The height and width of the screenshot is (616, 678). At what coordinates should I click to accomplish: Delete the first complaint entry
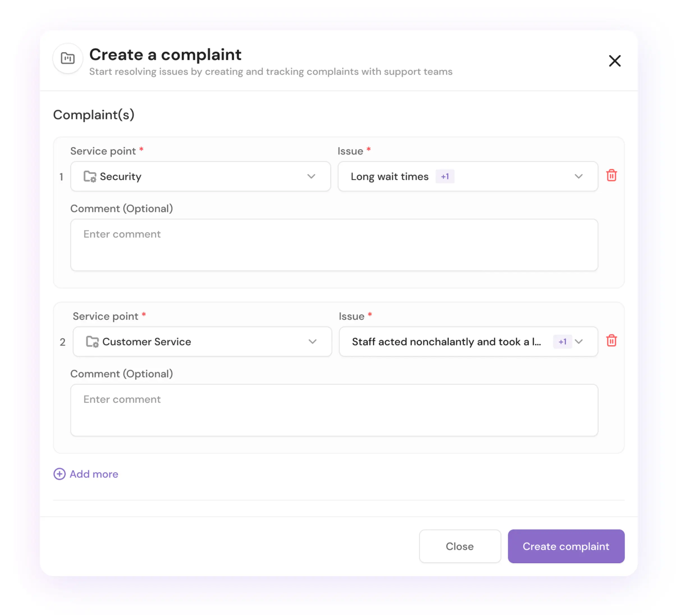pos(611,175)
